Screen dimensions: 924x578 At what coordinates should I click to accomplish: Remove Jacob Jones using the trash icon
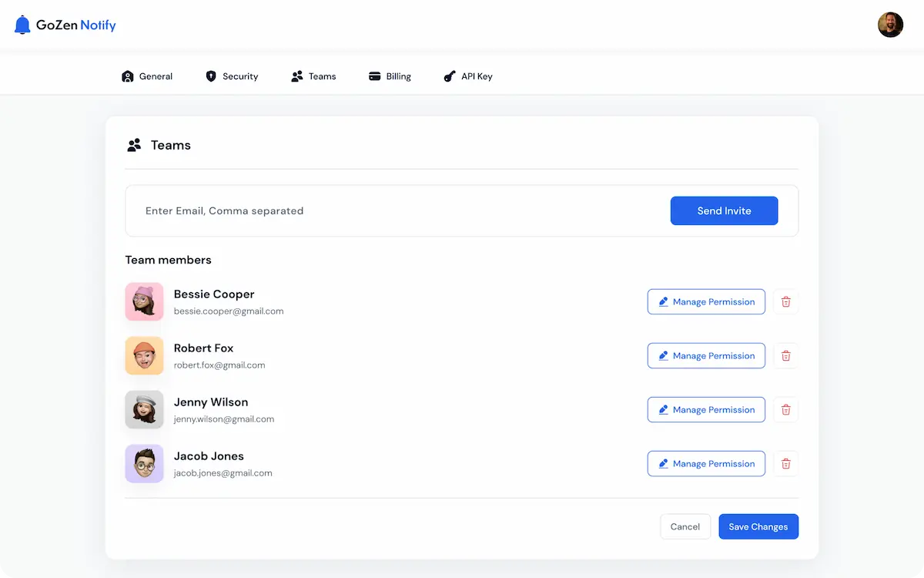click(x=785, y=463)
